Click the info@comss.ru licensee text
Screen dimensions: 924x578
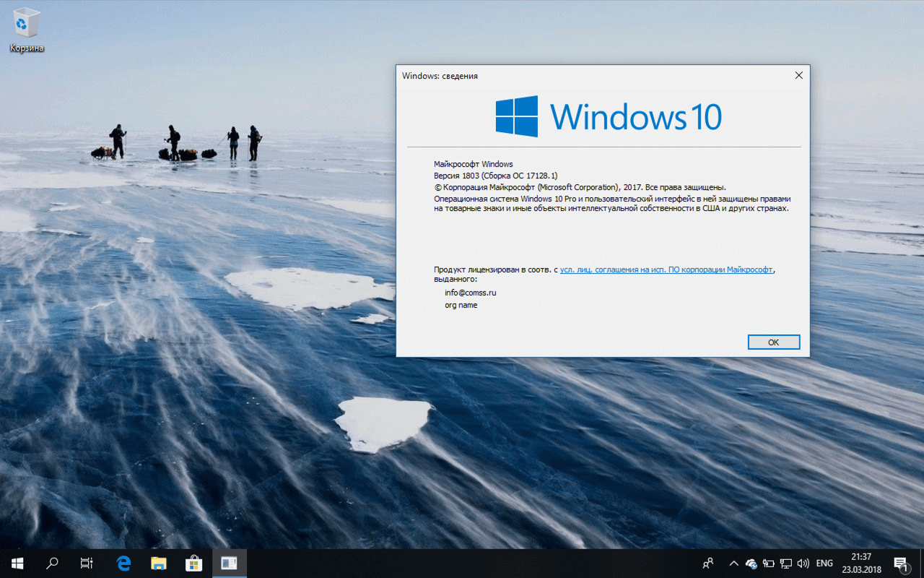(471, 293)
